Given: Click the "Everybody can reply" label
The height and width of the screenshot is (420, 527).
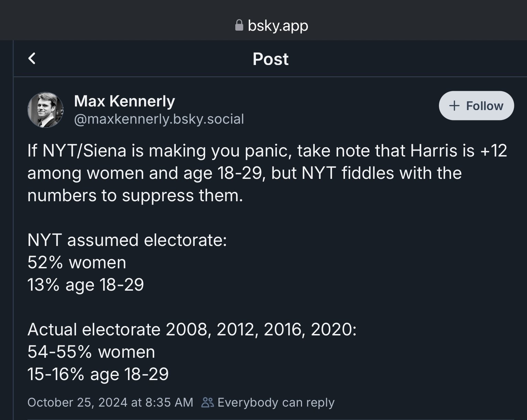Looking at the screenshot, I should point(276,402).
